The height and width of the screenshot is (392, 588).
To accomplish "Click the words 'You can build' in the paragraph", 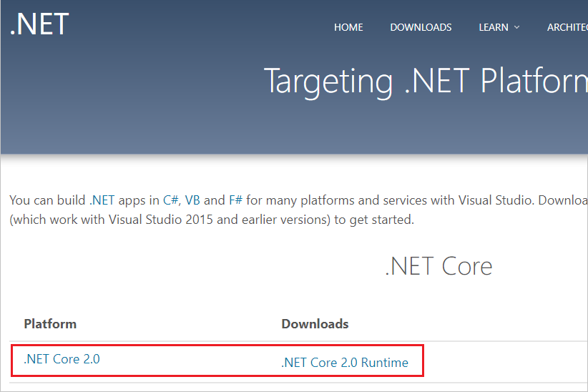I will coord(47,200).
